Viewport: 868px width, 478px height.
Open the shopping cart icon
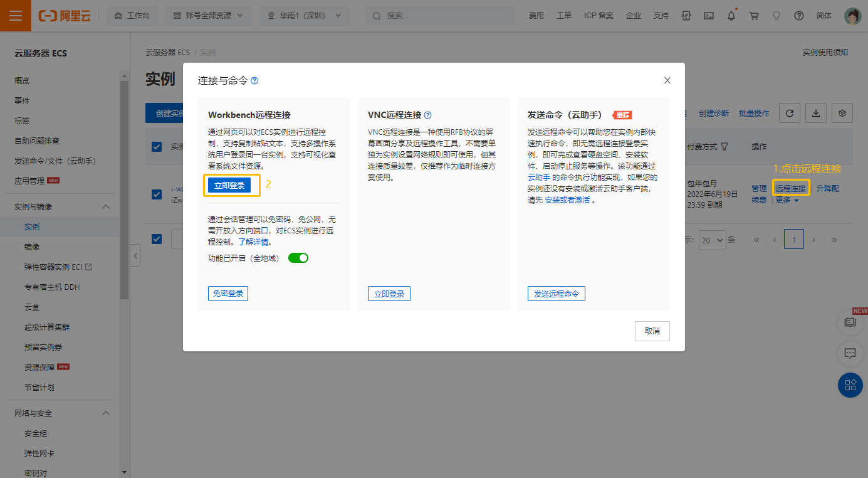754,16
